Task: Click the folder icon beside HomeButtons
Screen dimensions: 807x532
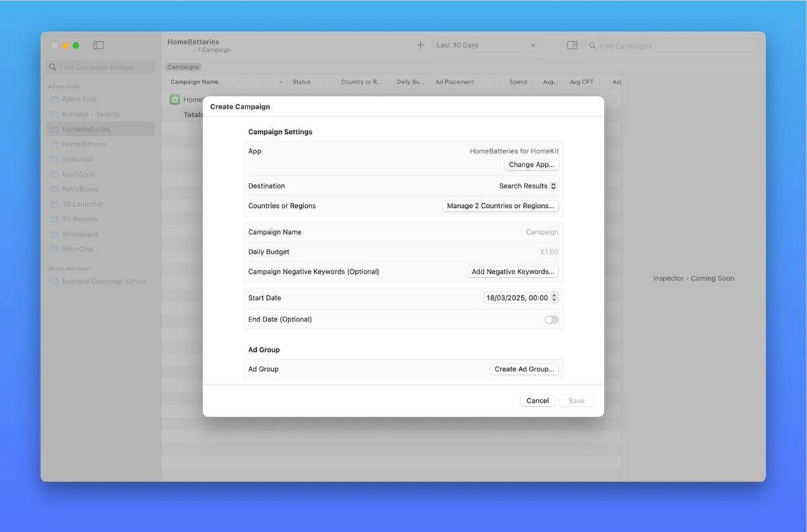Action: coord(54,144)
